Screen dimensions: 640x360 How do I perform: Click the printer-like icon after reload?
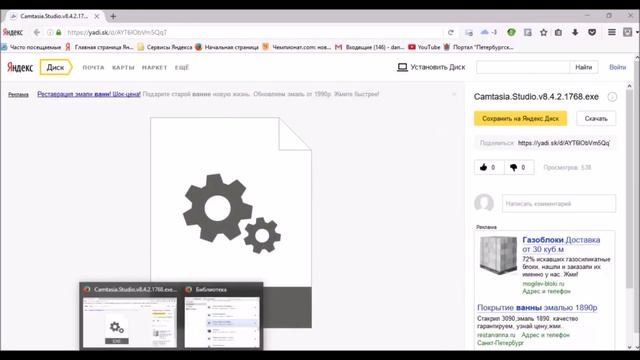(469, 32)
